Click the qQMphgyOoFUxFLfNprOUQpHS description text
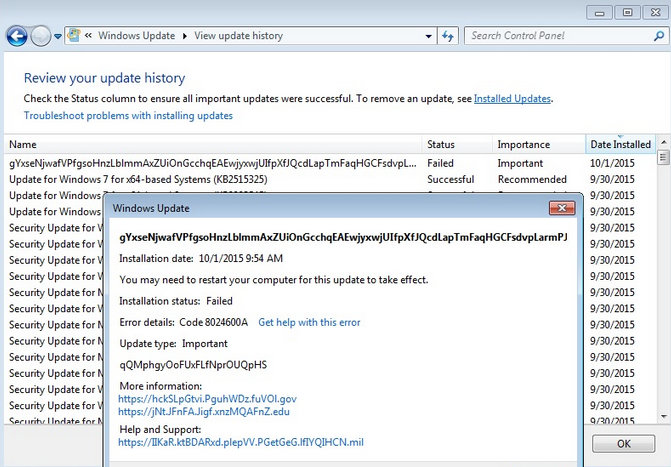This screenshot has width=671, height=467. [x=193, y=365]
